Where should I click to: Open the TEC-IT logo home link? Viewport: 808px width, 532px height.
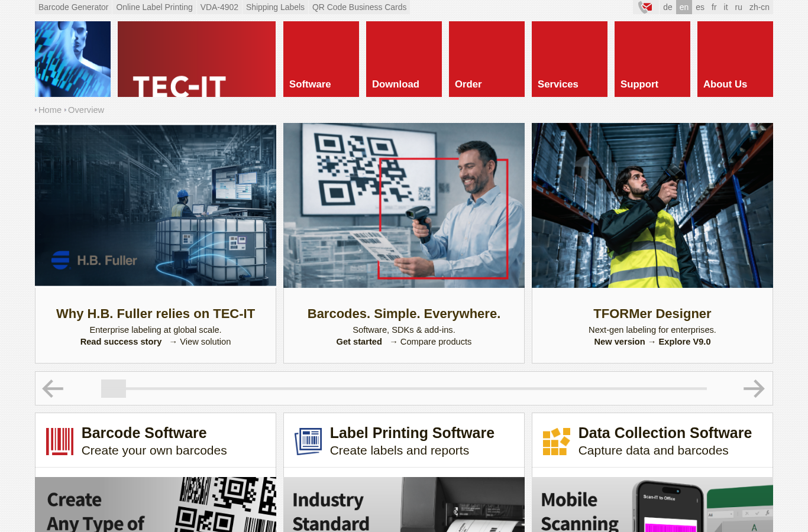[196, 59]
